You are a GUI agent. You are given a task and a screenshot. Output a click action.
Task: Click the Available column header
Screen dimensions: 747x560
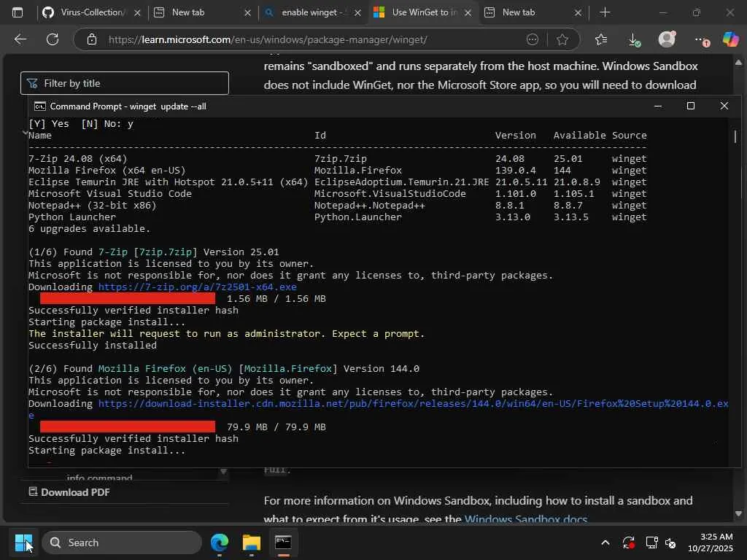tap(580, 135)
